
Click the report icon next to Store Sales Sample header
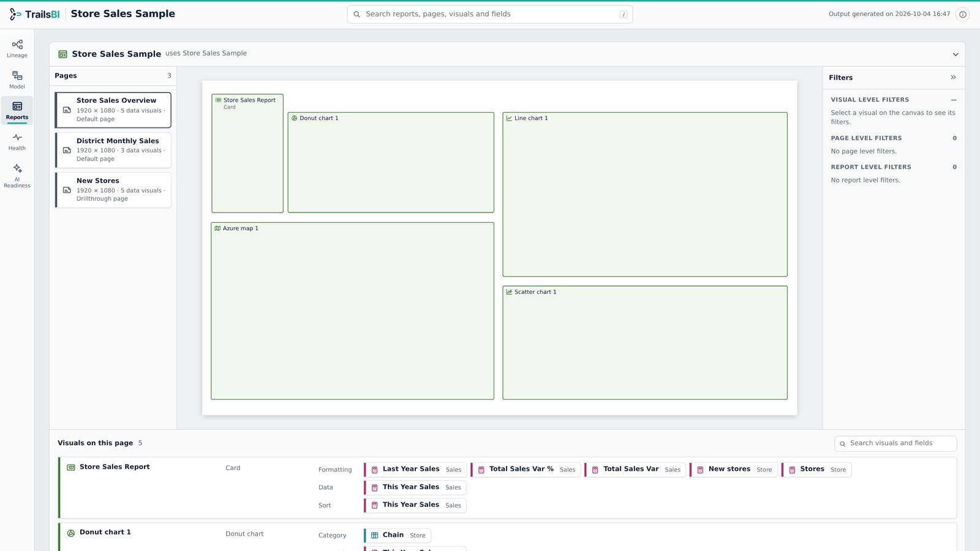pyautogui.click(x=62, y=54)
